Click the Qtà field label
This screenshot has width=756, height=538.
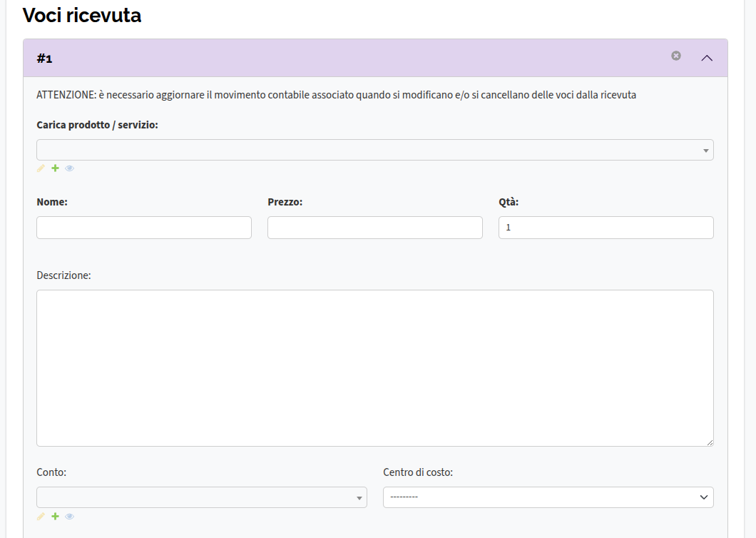[509, 202]
